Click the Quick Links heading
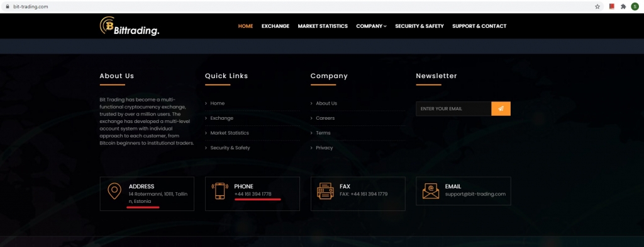Viewport: 644px width, 247px height. coord(226,76)
